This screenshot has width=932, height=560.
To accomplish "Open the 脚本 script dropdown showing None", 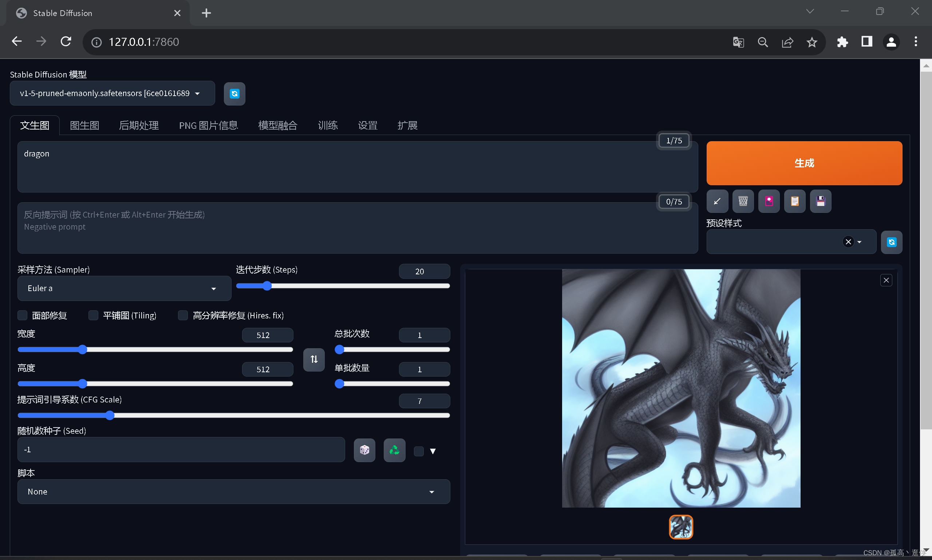I will pos(233,491).
